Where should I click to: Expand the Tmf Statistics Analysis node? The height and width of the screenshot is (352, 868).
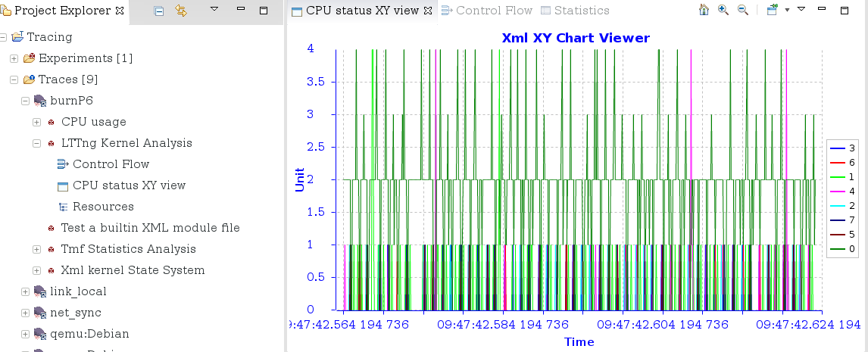point(36,249)
